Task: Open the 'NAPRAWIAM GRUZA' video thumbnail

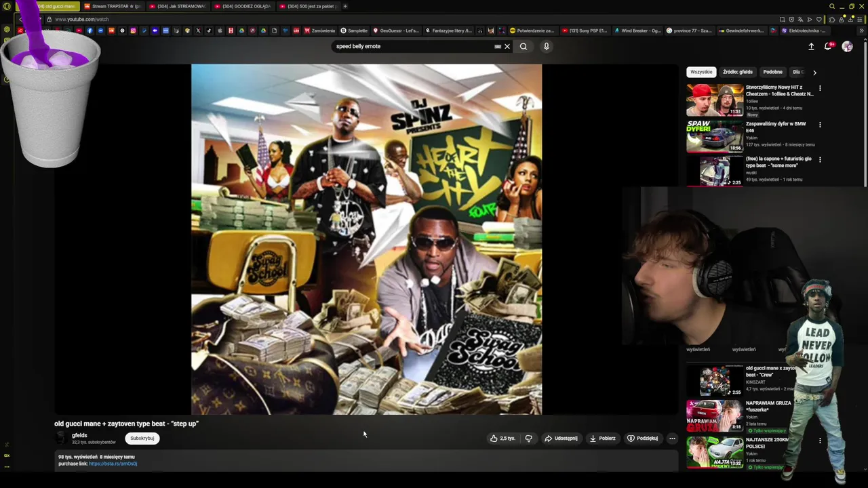Action: tap(715, 416)
